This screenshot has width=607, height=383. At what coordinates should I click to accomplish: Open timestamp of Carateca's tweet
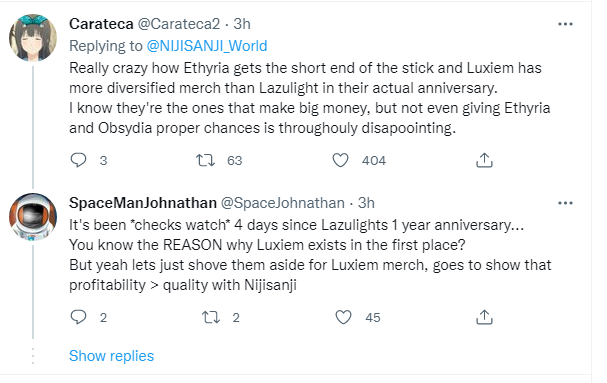pyautogui.click(x=242, y=24)
